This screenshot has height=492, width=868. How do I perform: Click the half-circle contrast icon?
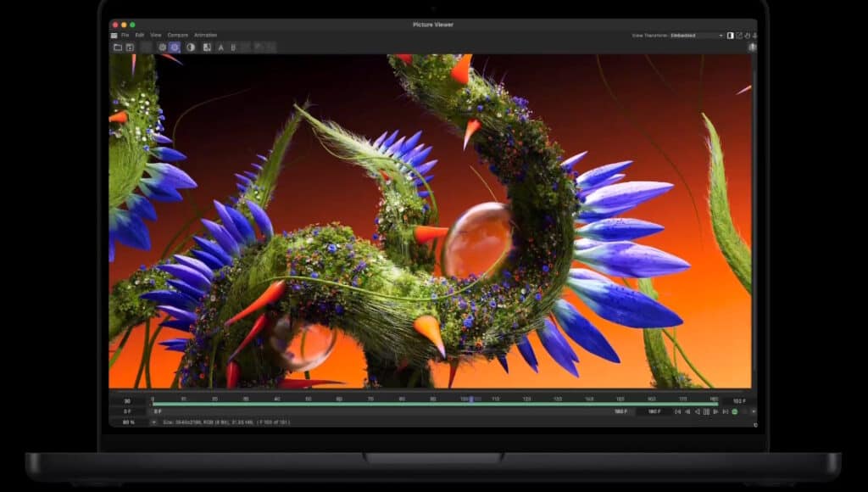point(191,48)
